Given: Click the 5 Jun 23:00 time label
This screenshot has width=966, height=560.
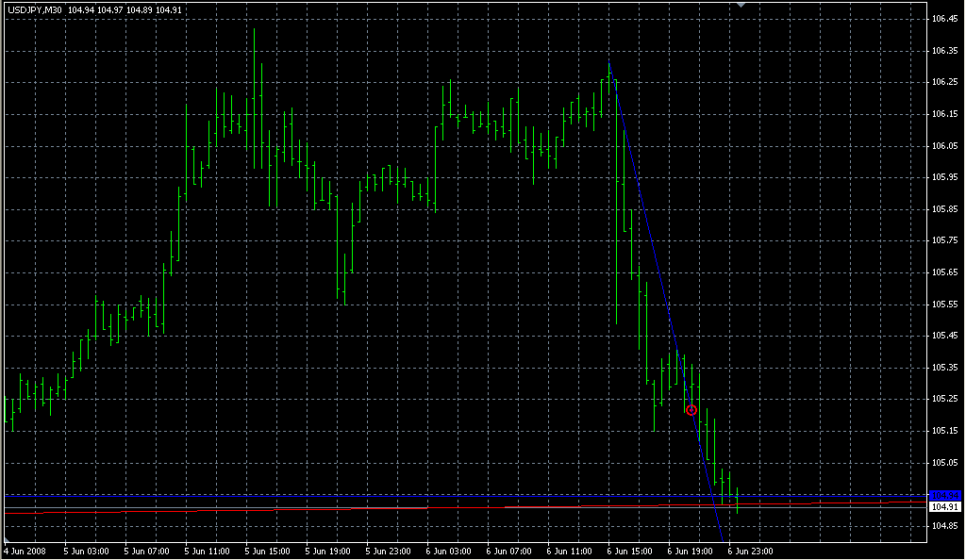Looking at the screenshot, I should click(x=388, y=552).
